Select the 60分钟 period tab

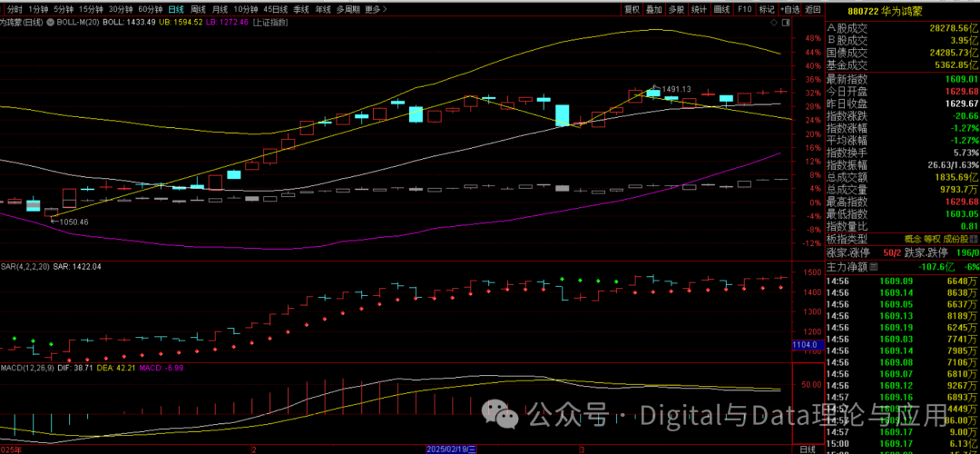click(x=150, y=9)
